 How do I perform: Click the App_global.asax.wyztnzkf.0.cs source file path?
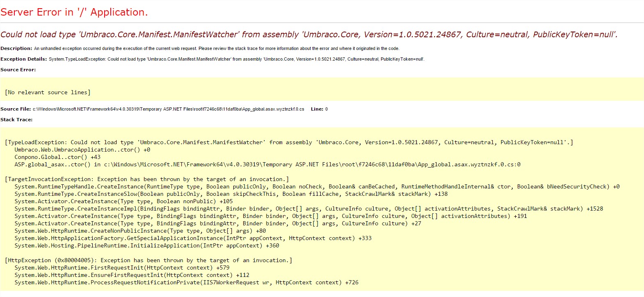(x=169, y=109)
